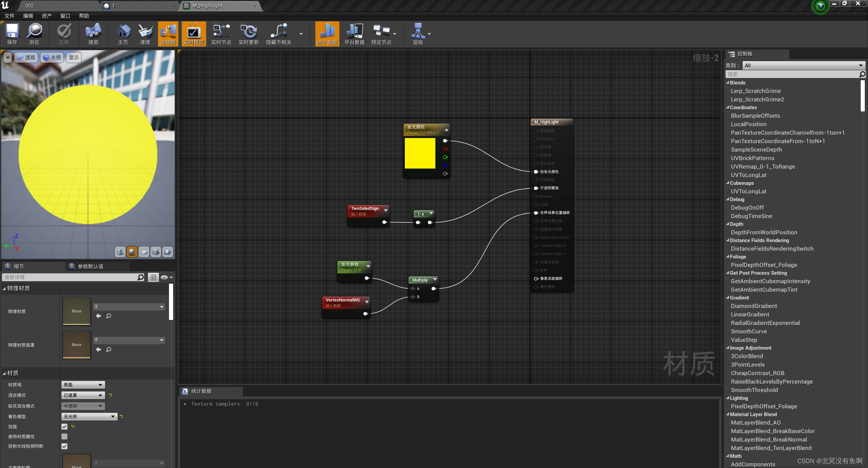Switch to the Parameter Defaults (参数默认值) tab
This screenshot has width=868, height=468.
pos(91,267)
